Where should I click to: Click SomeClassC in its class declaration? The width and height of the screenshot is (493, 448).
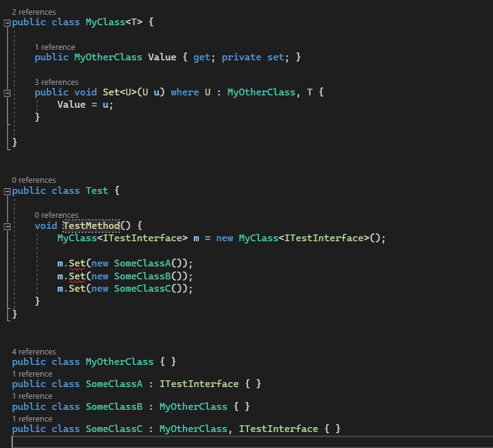coord(114,429)
